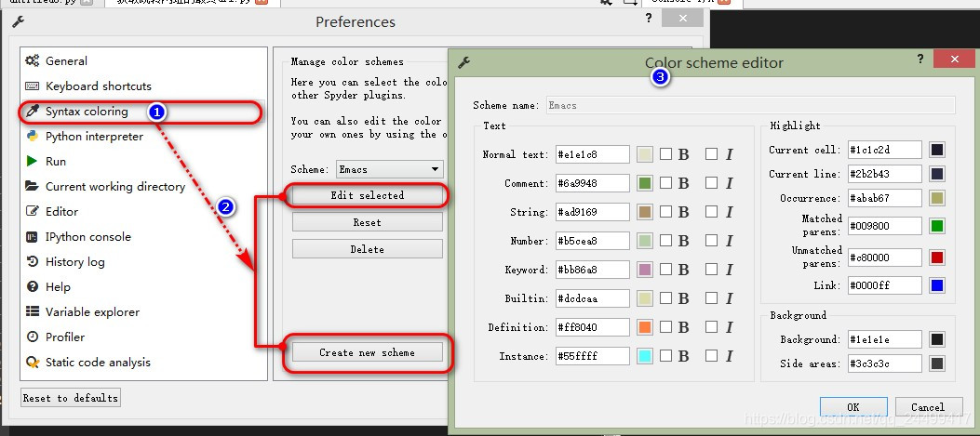Enable italic for Normal text
The height and width of the screenshot is (436, 980).
pyautogui.click(x=711, y=153)
